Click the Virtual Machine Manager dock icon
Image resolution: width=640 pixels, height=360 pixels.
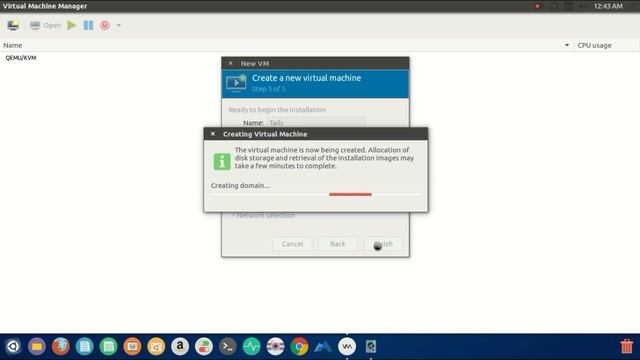click(x=347, y=347)
